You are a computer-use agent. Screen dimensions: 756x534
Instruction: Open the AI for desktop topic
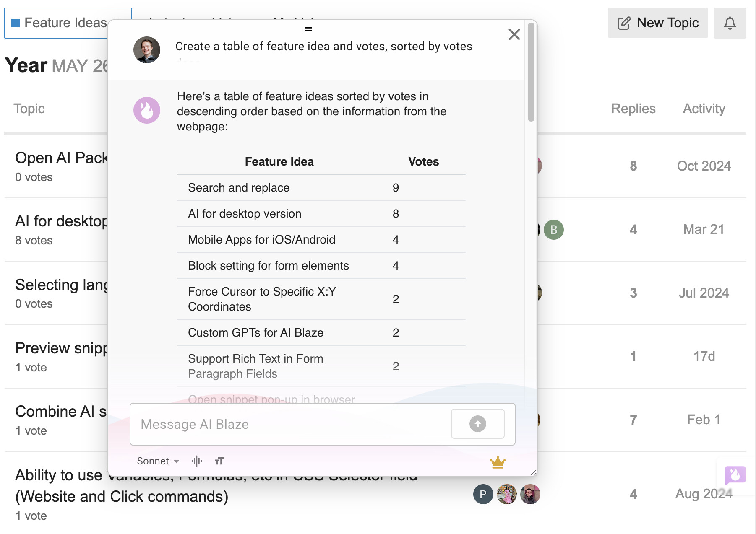point(62,221)
